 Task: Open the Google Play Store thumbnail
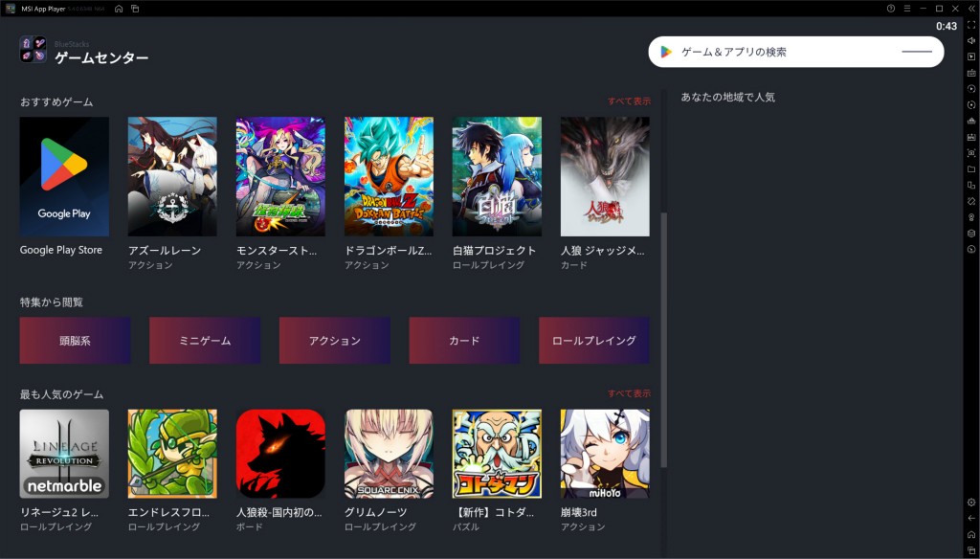(x=64, y=177)
